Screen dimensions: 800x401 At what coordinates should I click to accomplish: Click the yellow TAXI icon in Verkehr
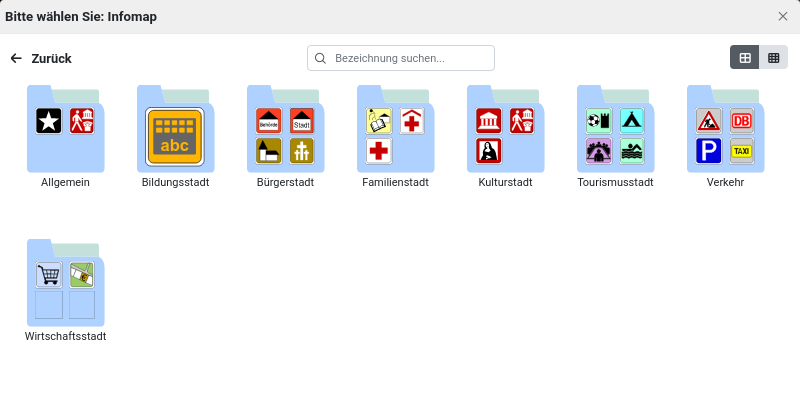[x=742, y=151]
